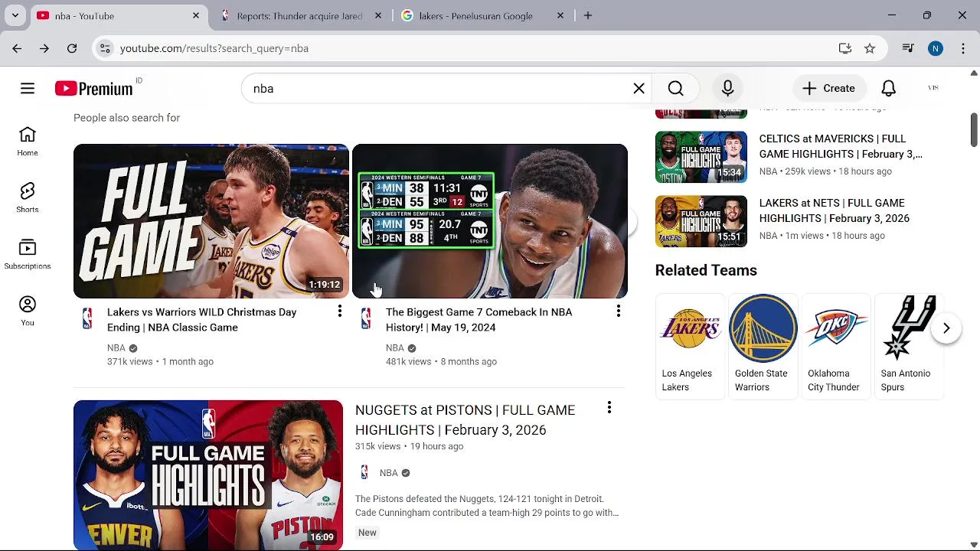Open options for the NUGGETS at PISTONS video
This screenshot has width=980, height=551.
(x=609, y=409)
